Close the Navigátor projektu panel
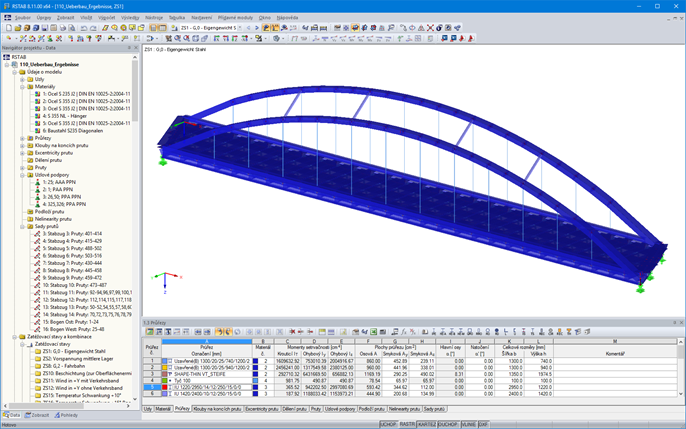 136,48
